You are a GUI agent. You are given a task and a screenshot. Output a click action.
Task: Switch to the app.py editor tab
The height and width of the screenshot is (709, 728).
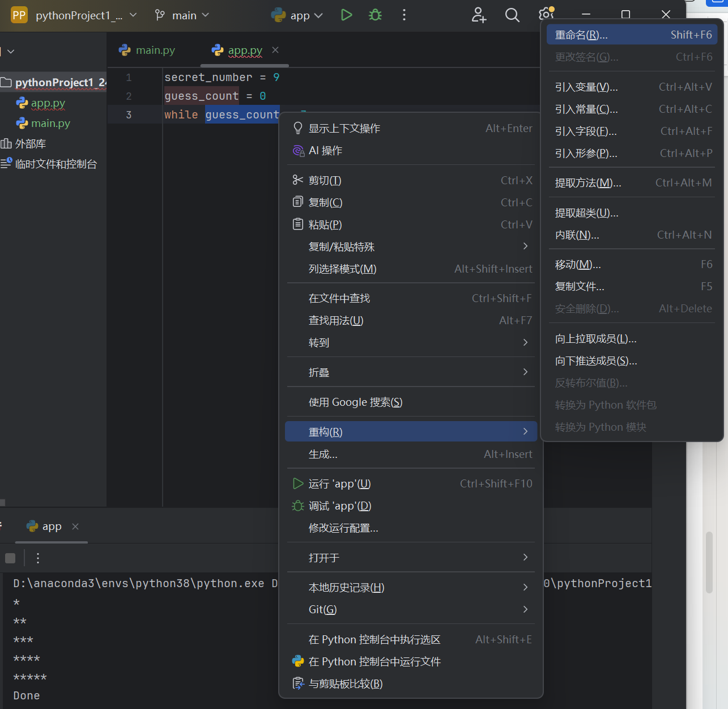[245, 50]
